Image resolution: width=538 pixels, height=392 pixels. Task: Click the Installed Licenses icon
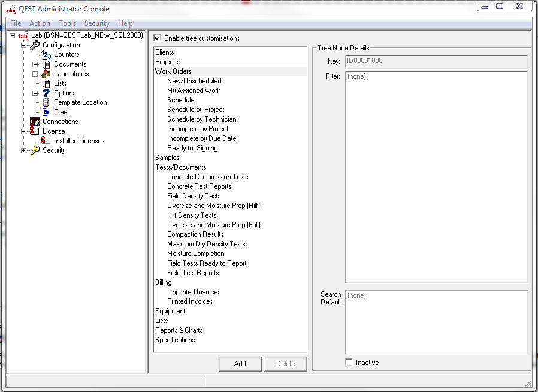(x=46, y=141)
